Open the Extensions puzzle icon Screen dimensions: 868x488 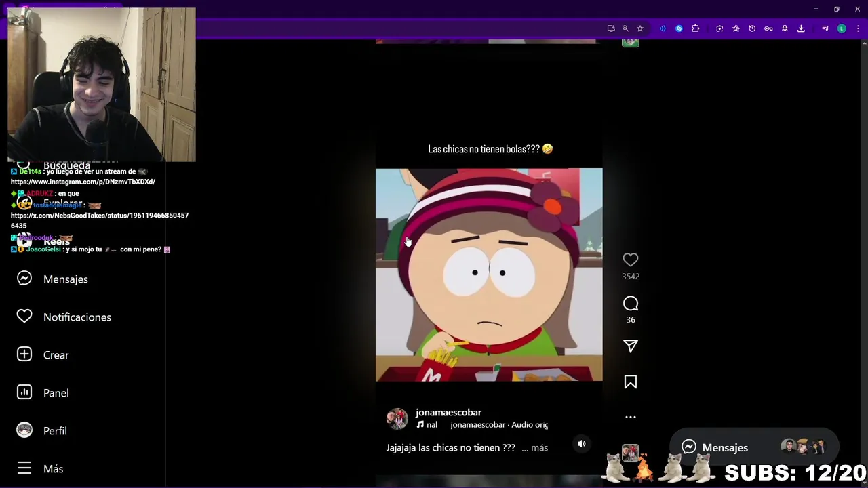click(x=695, y=28)
